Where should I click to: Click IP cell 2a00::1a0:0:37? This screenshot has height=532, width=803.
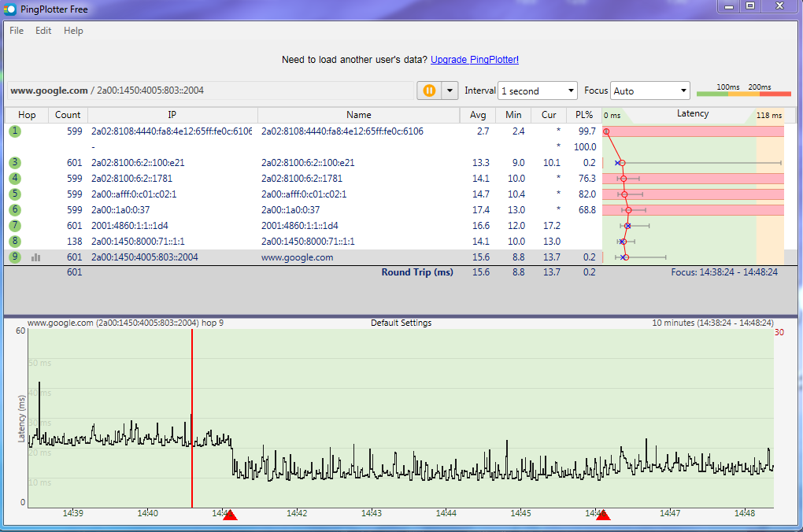tap(120, 210)
